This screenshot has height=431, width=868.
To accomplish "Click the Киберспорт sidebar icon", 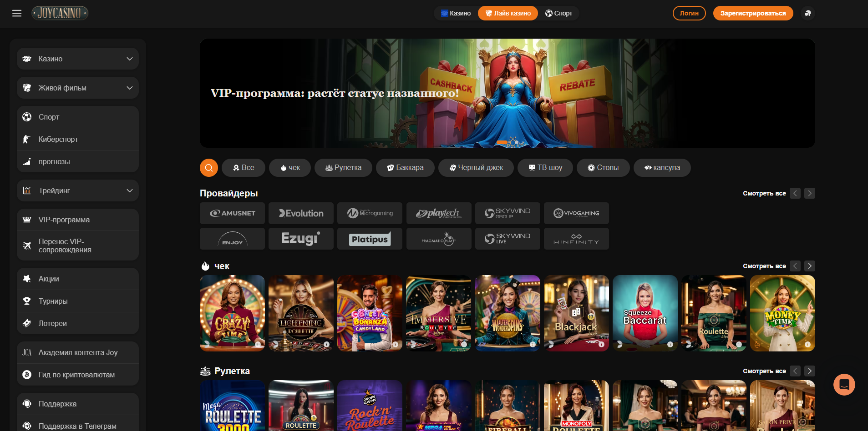I will click(x=27, y=139).
